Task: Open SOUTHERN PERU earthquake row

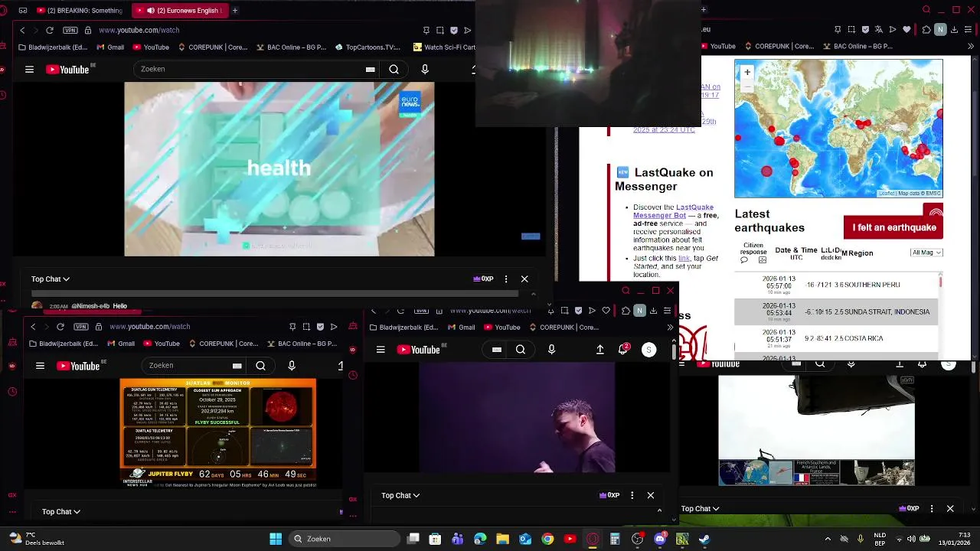Action: pos(836,285)
